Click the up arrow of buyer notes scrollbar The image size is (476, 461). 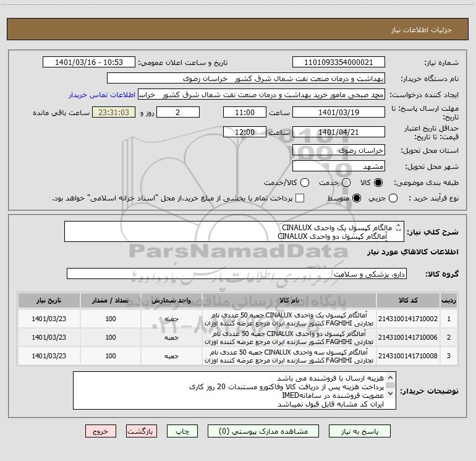[391, 377]
